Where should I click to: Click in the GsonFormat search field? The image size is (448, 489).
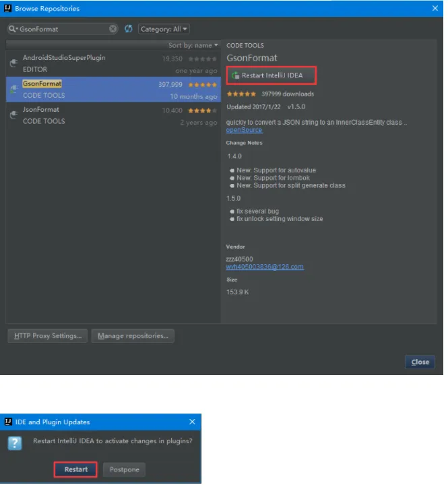point(63,29)
